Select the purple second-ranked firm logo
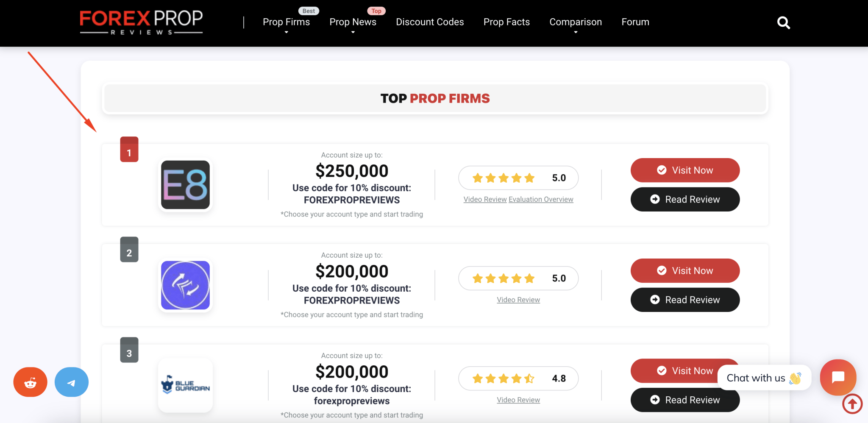Image resolution: width=868 pixels, height=423 pixels. click(185, 285)
